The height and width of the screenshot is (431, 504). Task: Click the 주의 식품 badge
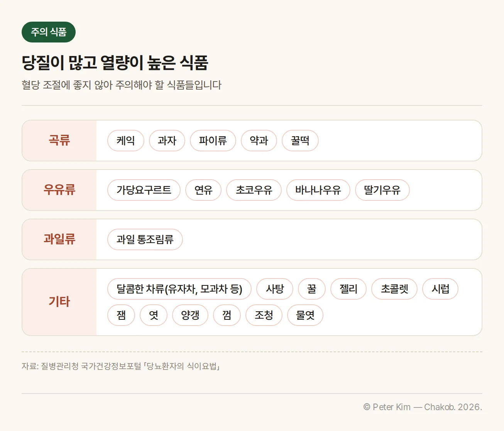click(x=49, y=32)
